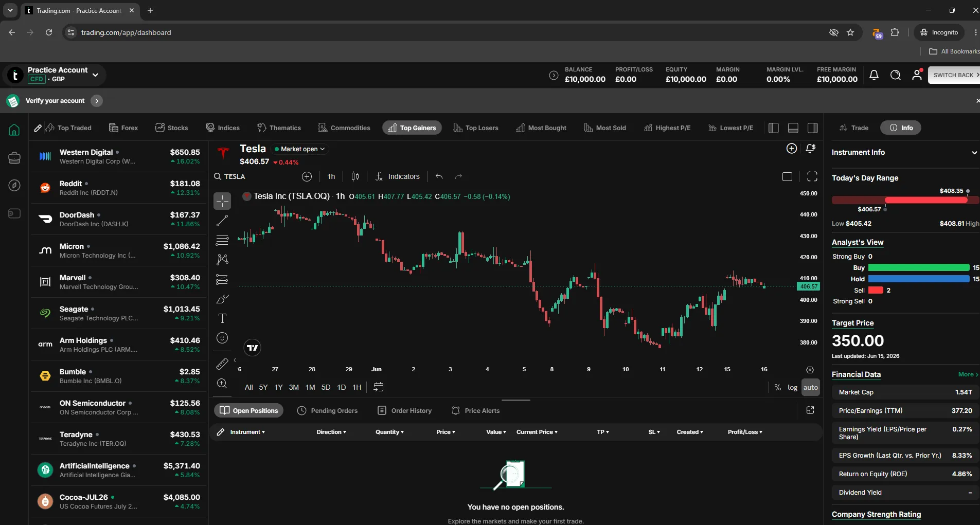Select the pattern drawing tool
Screen dimensions: 980x525
click(222, 260)
